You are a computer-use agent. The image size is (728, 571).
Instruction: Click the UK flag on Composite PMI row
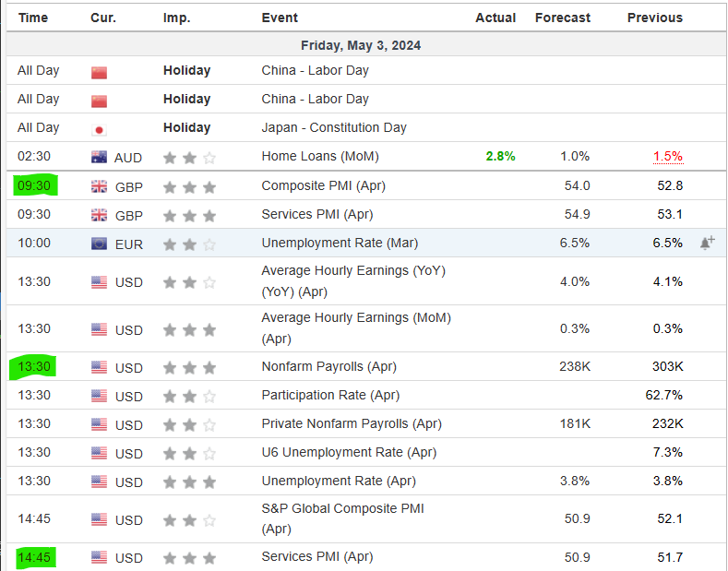click(99, 186)
